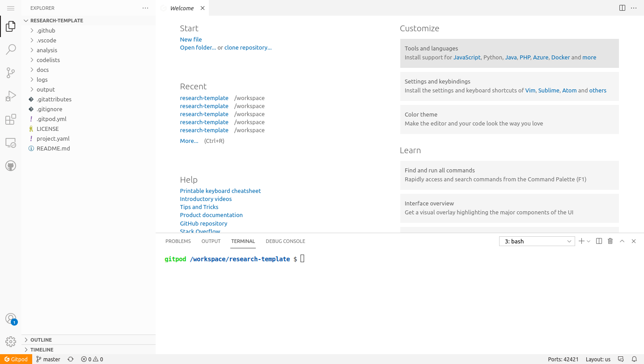Open the Run and Debug view icon
644x364 pixels.
11,96
